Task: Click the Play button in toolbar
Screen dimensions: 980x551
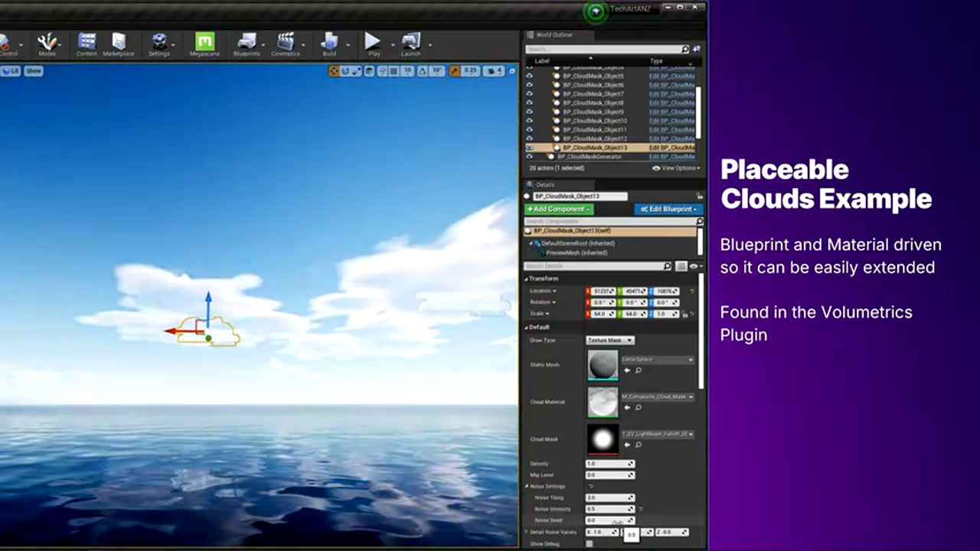Action: tap(373, 43)
